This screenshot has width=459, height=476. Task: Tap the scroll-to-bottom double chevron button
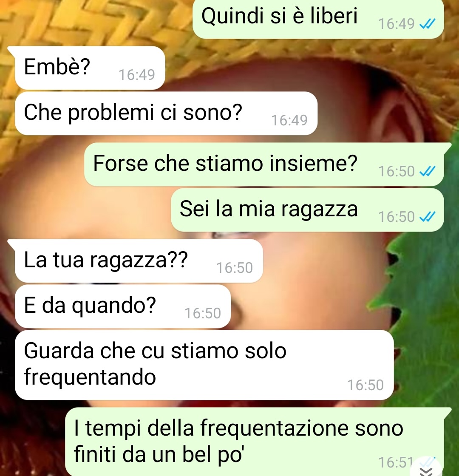coord(426,469)
